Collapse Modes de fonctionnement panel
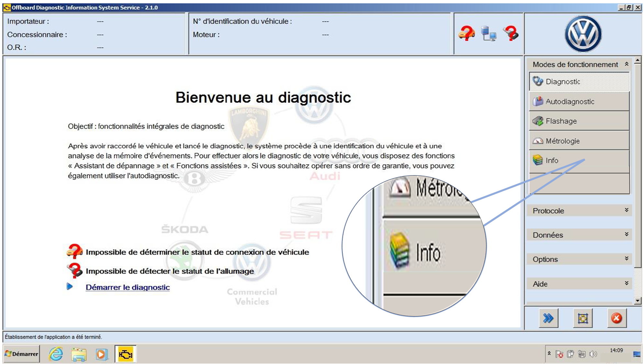The image size is (644, 364). point(627,64)
